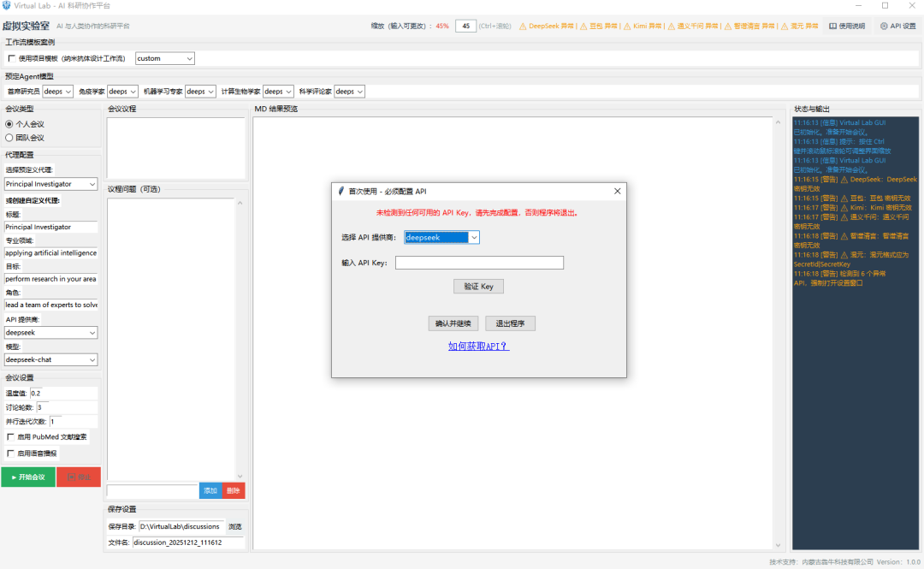Click the 会议议程 text area
924x569 pixels.
click(175, 147)
